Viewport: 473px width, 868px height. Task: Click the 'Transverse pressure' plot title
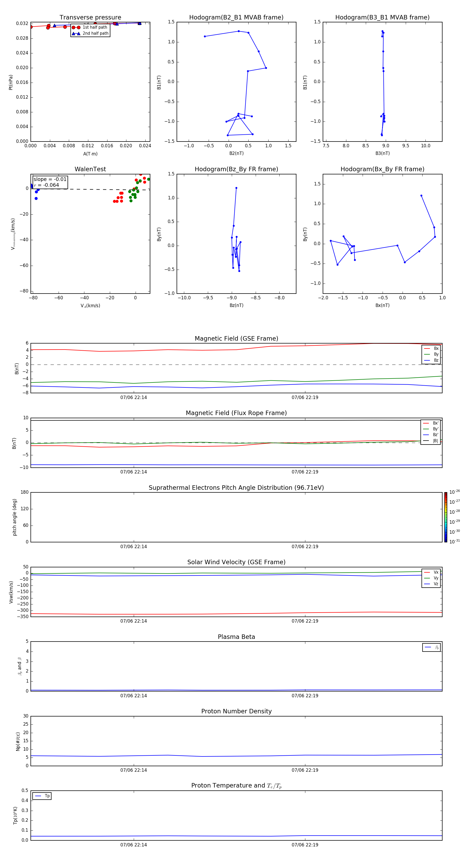(x=90, y=17)
